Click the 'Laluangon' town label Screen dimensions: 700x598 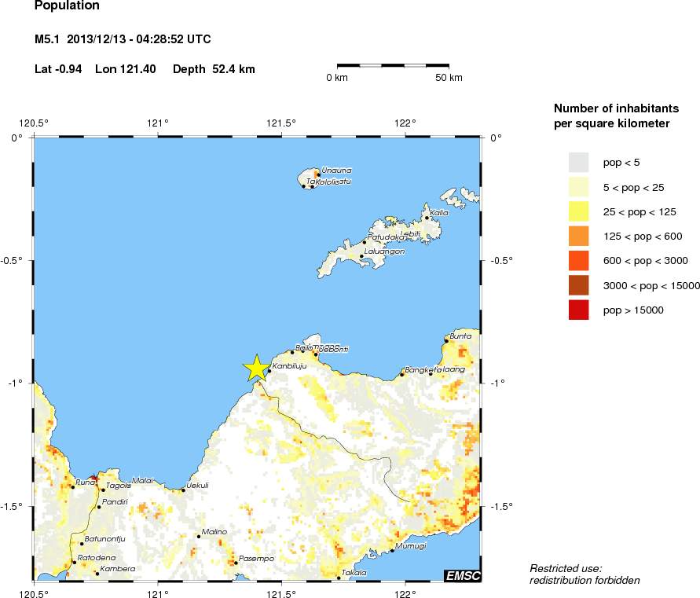[384, 251]
